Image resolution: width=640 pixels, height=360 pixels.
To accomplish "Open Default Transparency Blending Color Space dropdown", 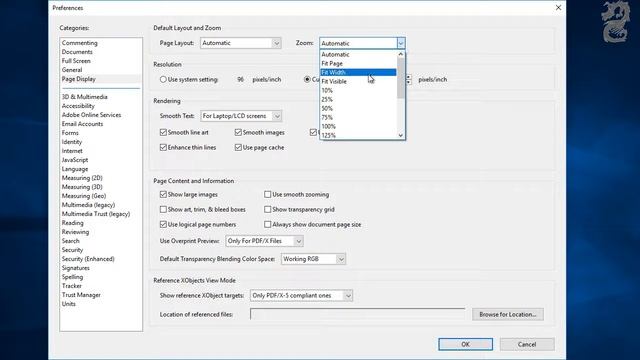I will click(313, 259).
